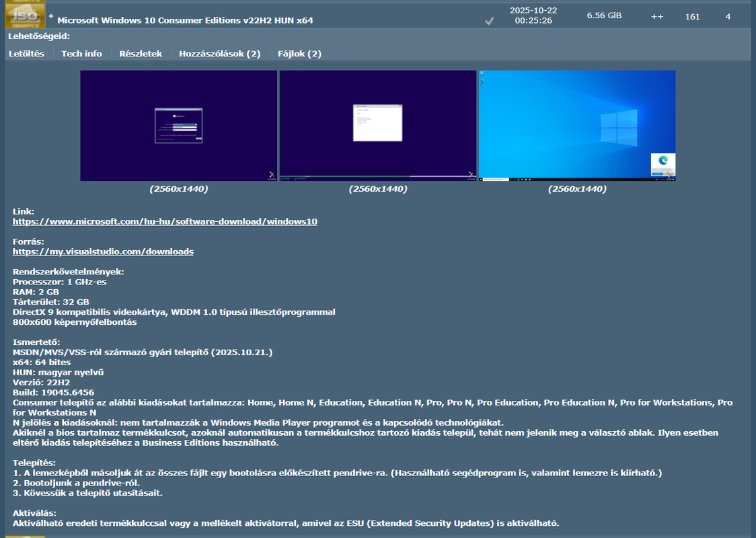
Task: Click the Processzor: 1 GHz-es line
Action: 60,282
